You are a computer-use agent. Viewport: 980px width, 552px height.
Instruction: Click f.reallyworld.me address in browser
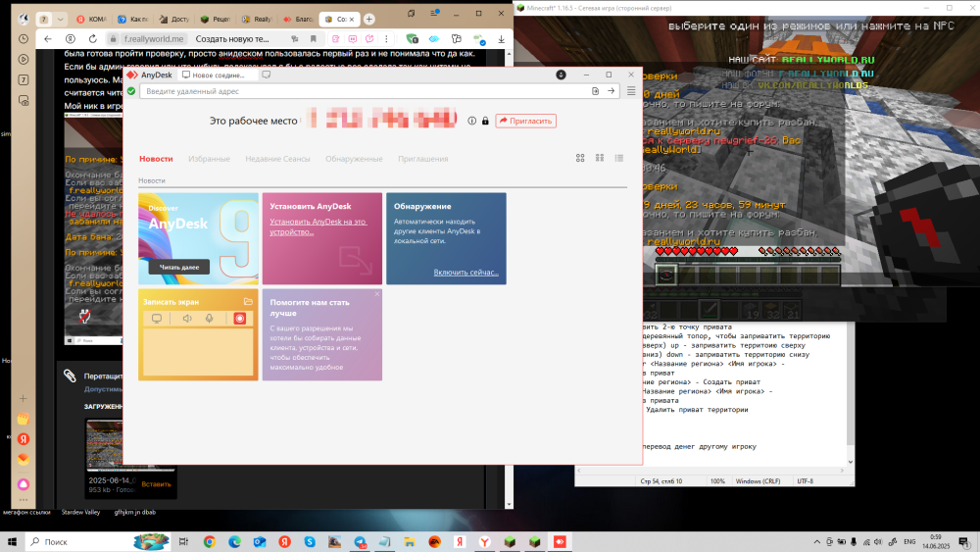[154, 39]
